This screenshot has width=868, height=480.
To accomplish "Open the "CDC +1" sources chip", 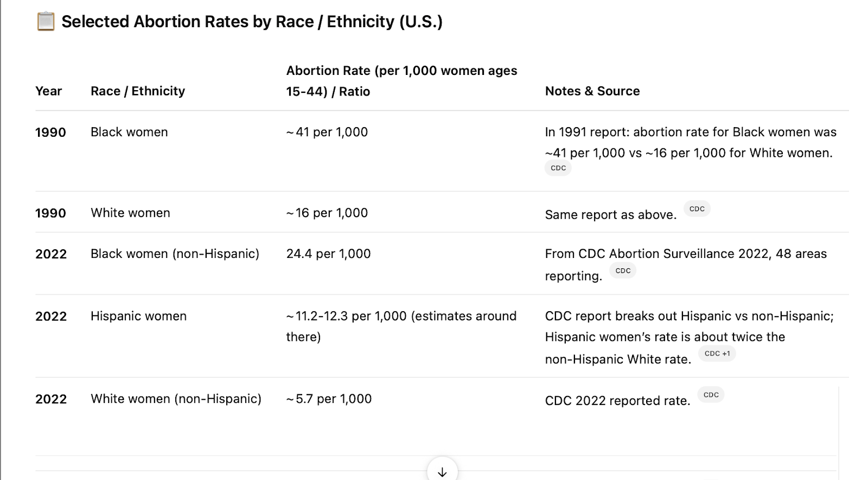I will [717, 353].
